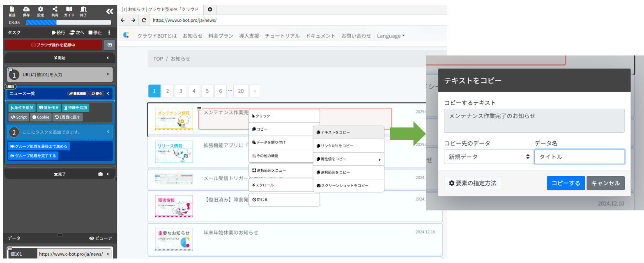
Task: Click the image icon beside the recording bar
Action: tap(109, 45)
